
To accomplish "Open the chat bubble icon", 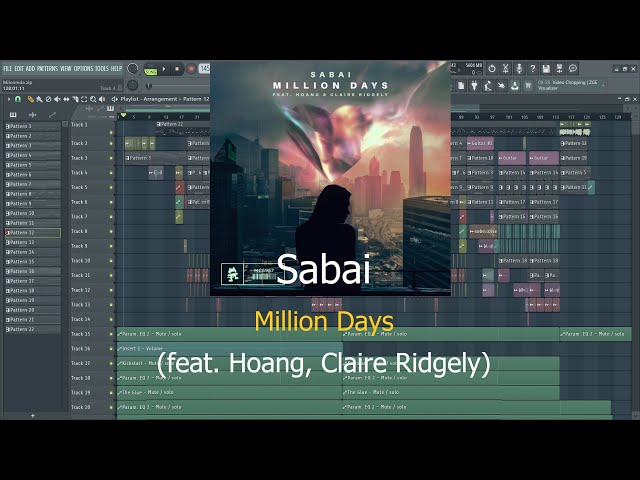I will tap(573, 69).
